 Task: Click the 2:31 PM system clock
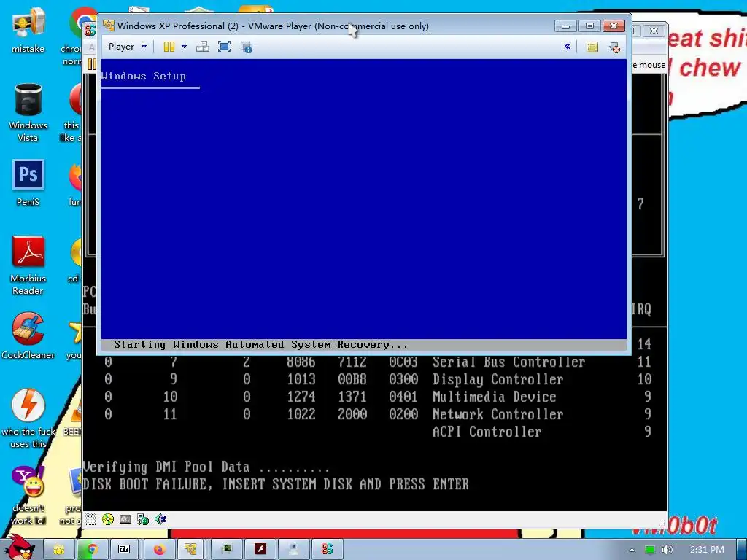click(x=707, y=550)
